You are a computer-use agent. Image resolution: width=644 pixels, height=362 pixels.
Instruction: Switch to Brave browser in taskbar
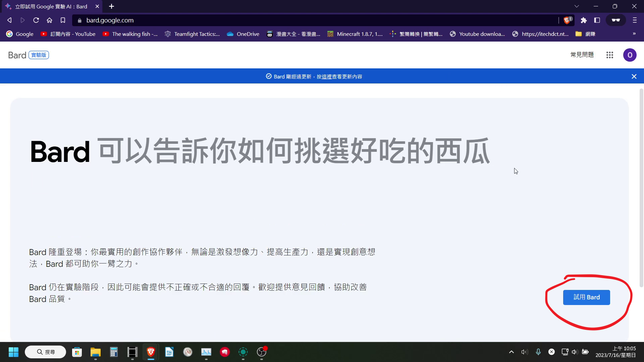(x=151, y=352)
